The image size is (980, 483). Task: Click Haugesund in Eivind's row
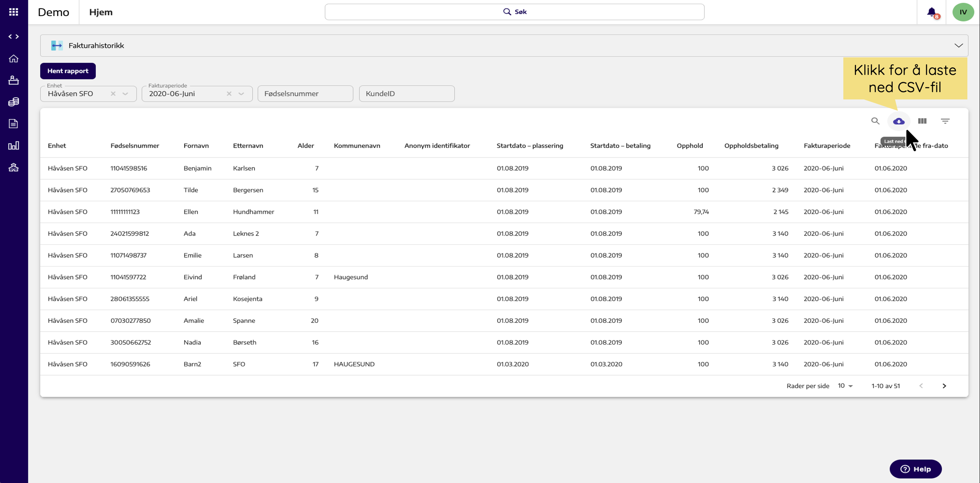[x=351, y=277]
